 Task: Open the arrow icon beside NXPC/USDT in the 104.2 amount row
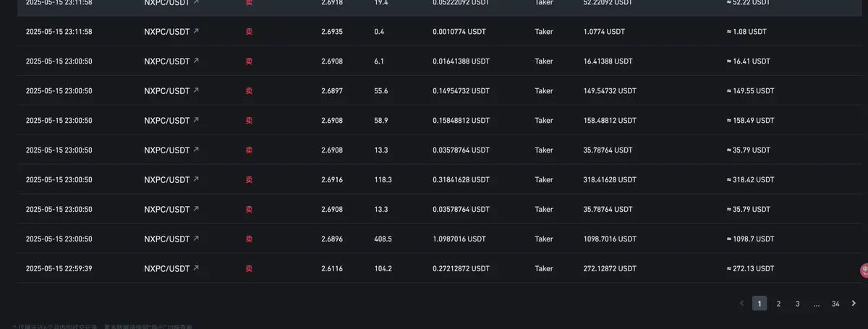(196, 268)
